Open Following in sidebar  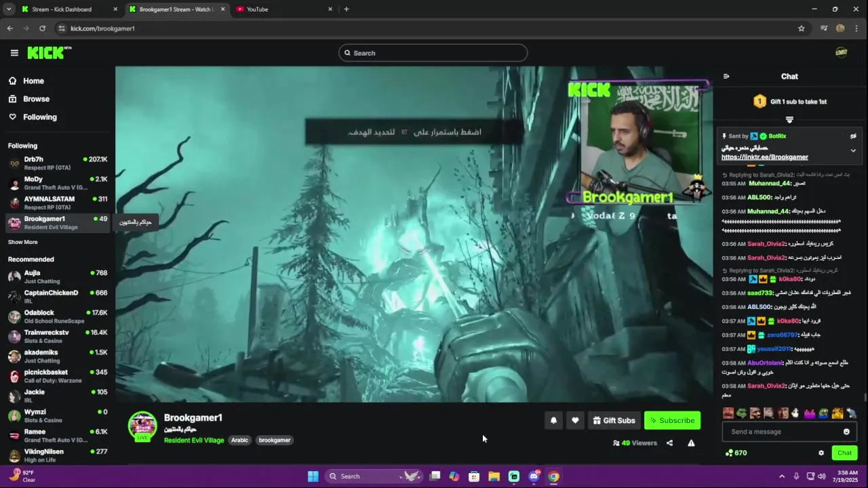click(x=39, y=117)
